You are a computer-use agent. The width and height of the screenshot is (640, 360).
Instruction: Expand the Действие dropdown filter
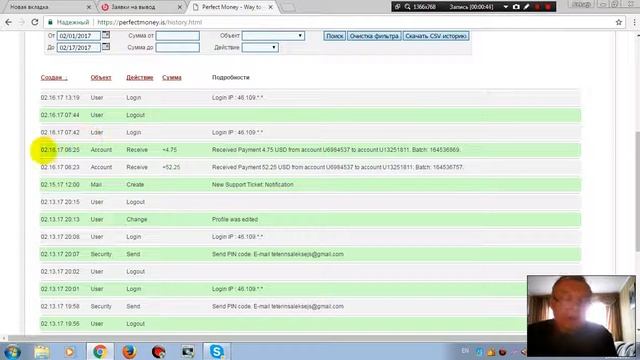[260, 48]
